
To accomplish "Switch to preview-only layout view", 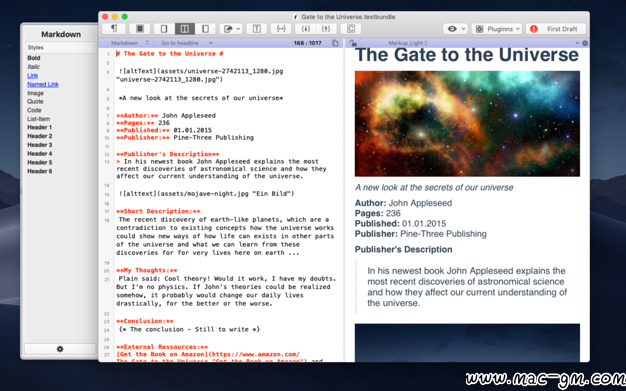I will click(205, 29).
